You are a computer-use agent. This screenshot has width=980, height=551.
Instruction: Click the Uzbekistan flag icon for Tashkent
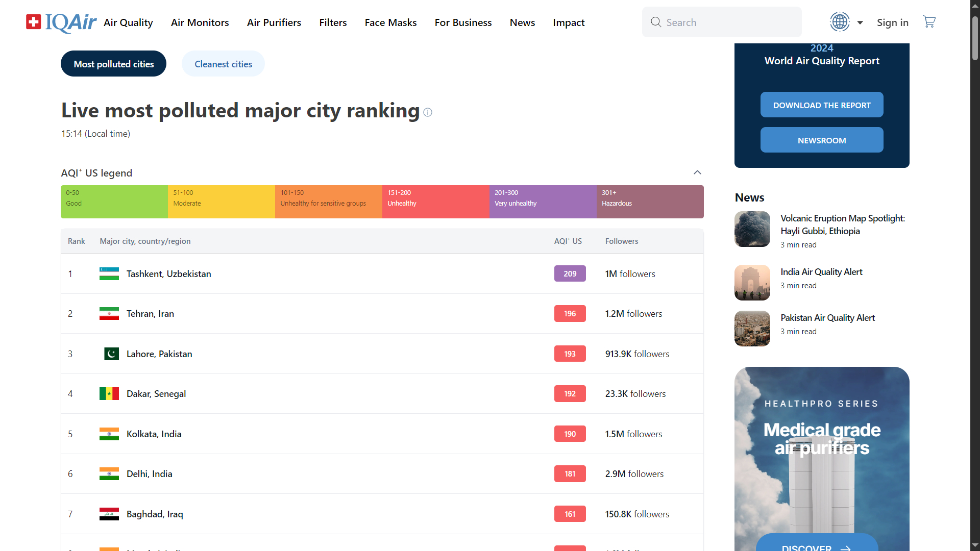[x=109, y=274]
